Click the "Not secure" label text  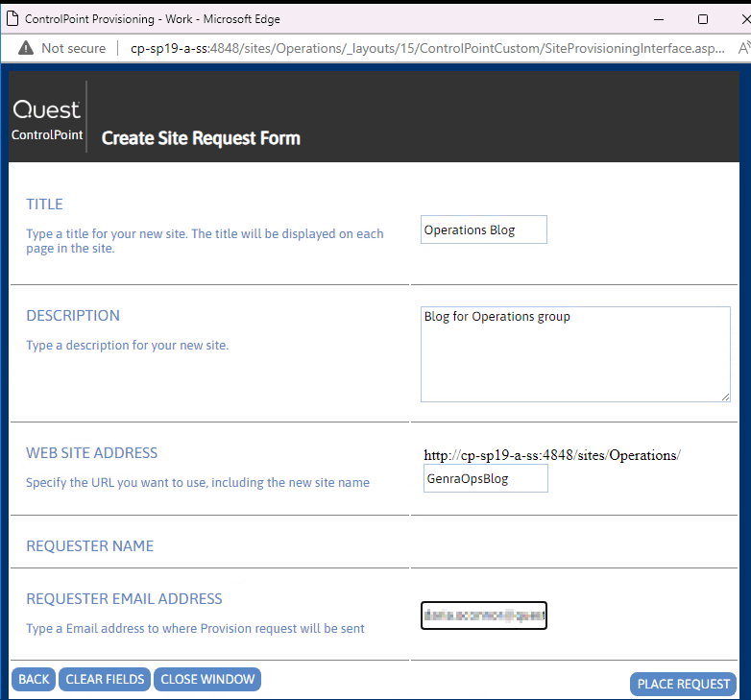tap(74, 48)
